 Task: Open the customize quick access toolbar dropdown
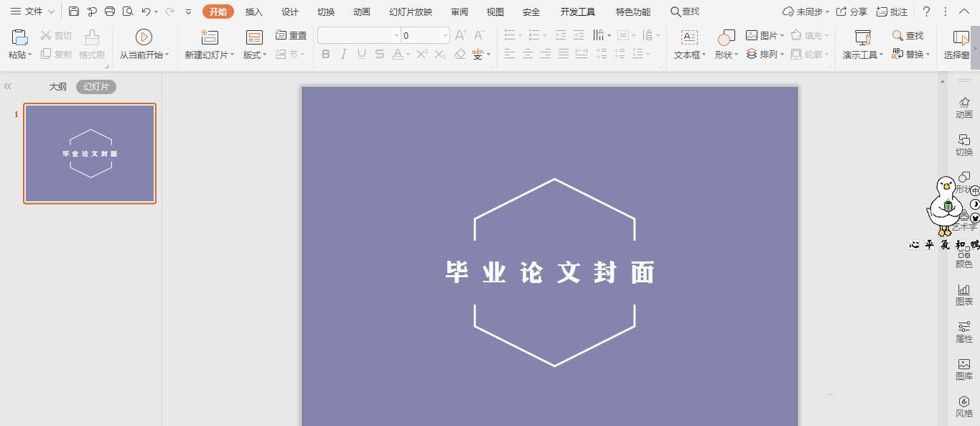(x=188, y=11)
